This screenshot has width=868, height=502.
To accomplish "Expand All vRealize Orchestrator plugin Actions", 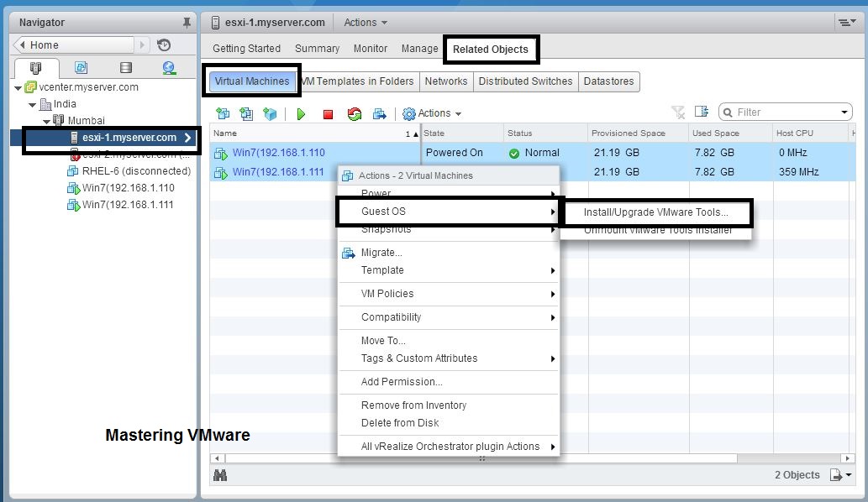I will click(552, 447).
